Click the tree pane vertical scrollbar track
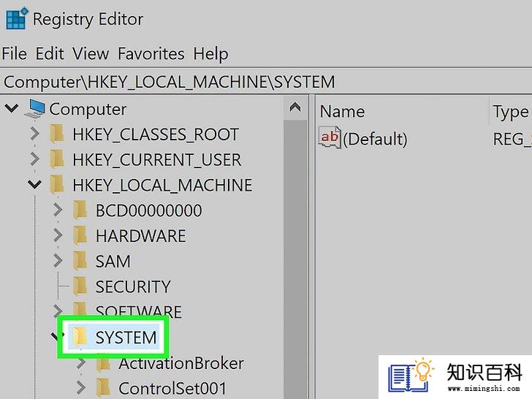Viewport: 532px width, 399px height. [x=295, y=259]
